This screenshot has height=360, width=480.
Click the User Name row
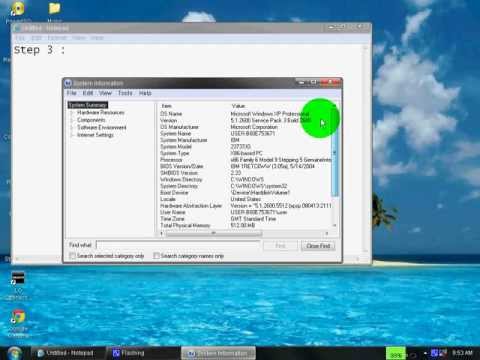tap(245, 212)
